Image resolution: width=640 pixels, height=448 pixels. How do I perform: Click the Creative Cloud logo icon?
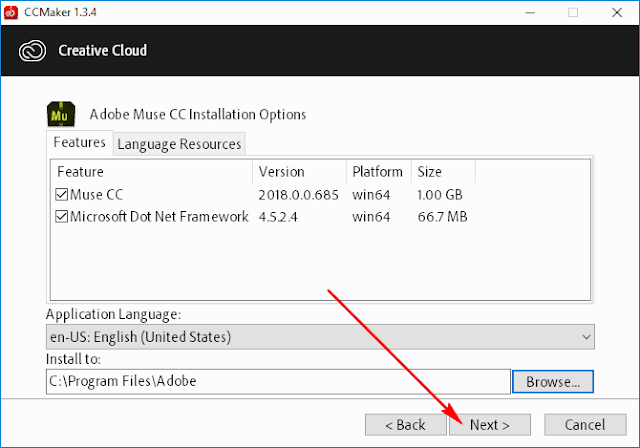point(32,51)
